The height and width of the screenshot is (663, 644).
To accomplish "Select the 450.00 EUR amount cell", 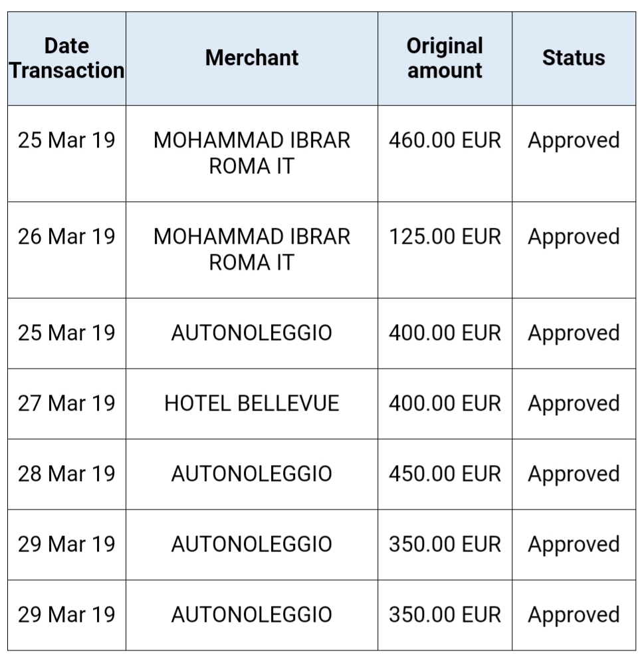I will [445, 474].
